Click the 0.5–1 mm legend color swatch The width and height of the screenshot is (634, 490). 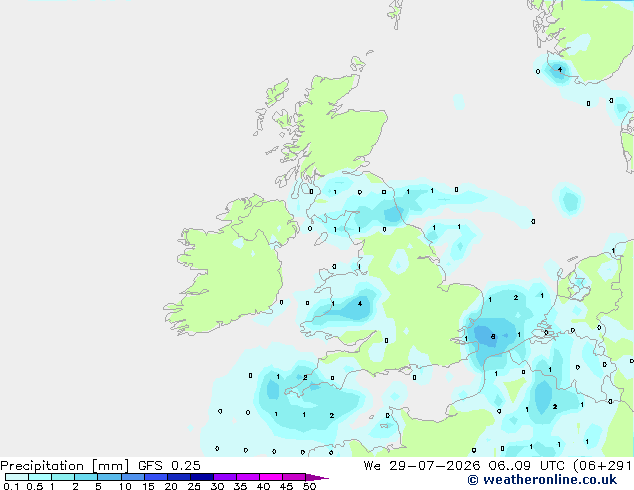pos(40,477)
